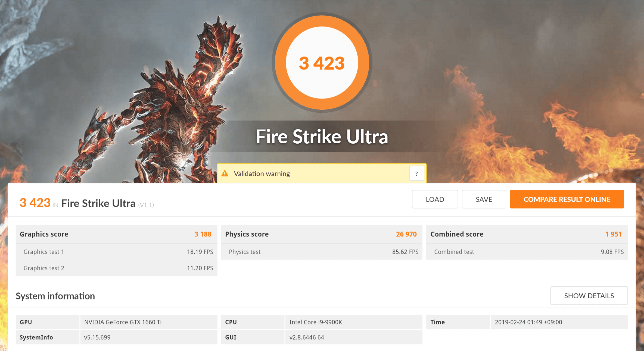644x351 pixels.
Task: Click the CPU row label
Action: [231, 322]
